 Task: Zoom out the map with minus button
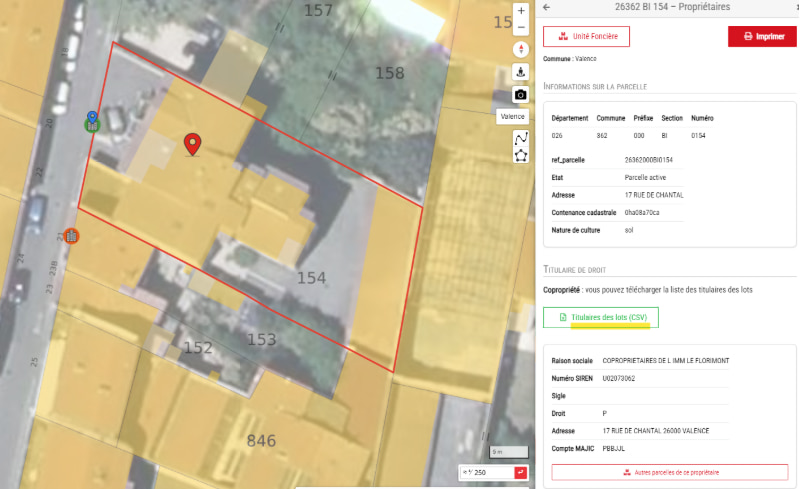tap(521, 27)
